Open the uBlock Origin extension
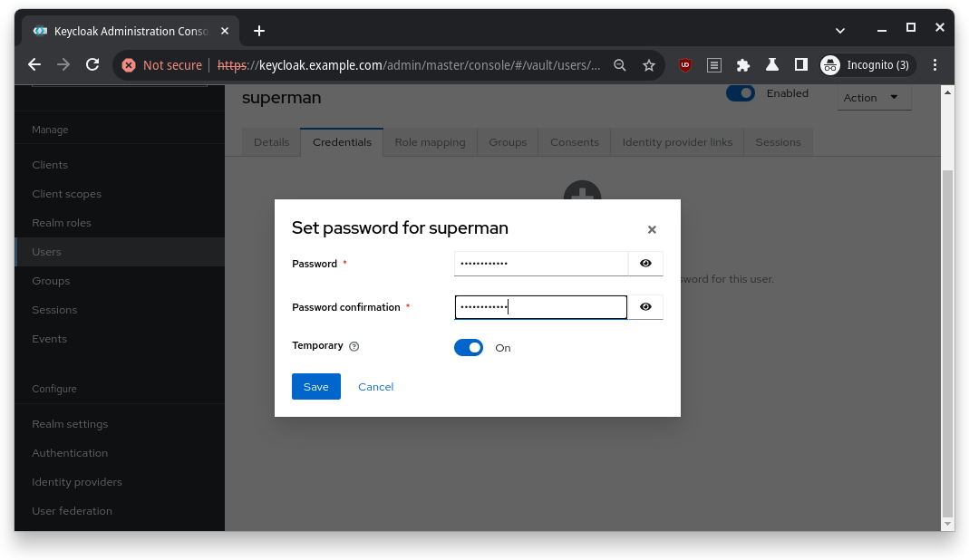The height and width of the screenshot is (560, 969). [684, 65]
